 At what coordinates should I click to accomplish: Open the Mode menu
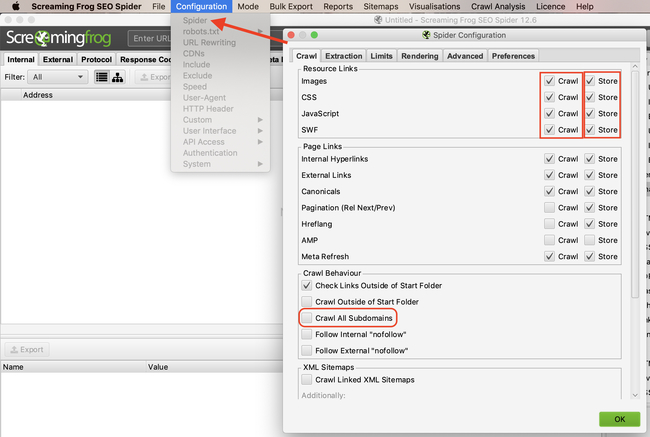point(248,6)
